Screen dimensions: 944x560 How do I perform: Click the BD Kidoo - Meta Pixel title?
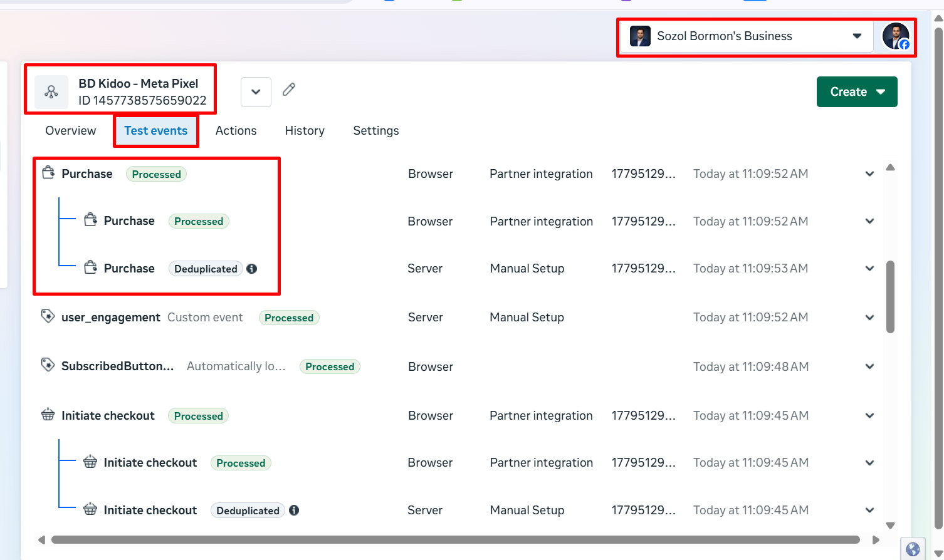[x=138, y=83]
